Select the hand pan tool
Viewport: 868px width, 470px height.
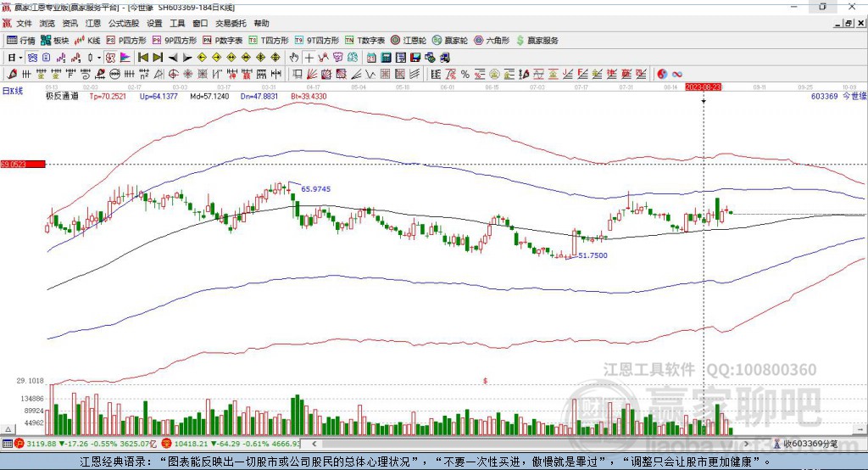(294, 58)
